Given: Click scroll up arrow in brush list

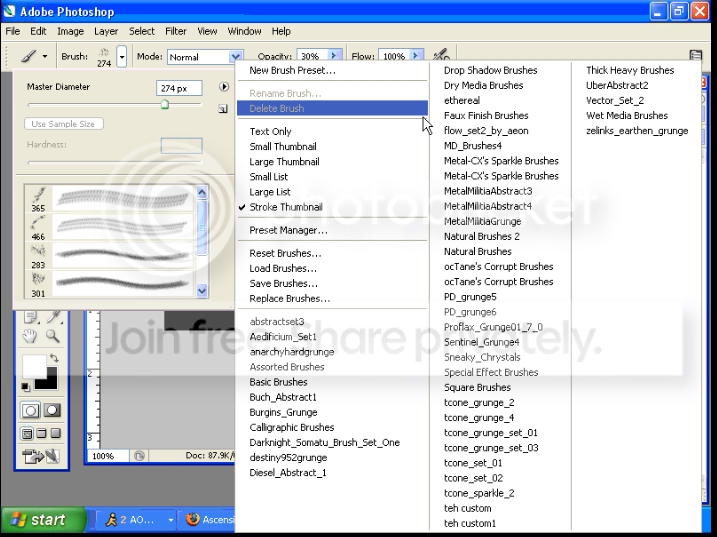Looking at the screenshot, I should [202, 192].
